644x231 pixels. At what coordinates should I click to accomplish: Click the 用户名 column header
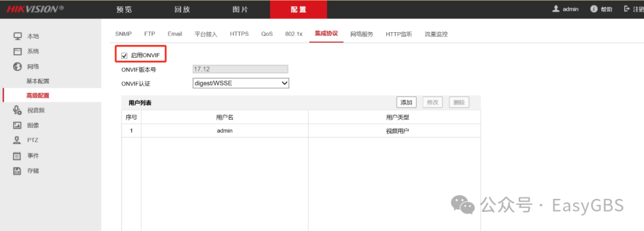[225, 117]
